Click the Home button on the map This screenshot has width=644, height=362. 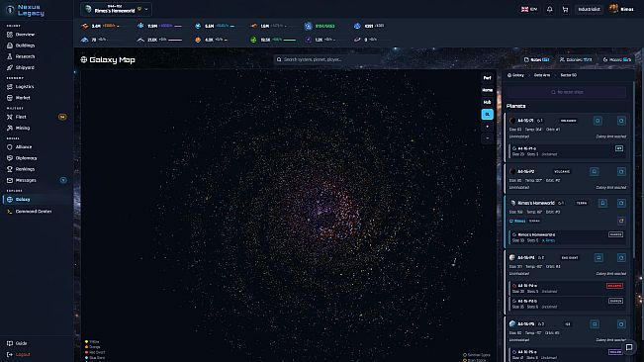(487, 90)
